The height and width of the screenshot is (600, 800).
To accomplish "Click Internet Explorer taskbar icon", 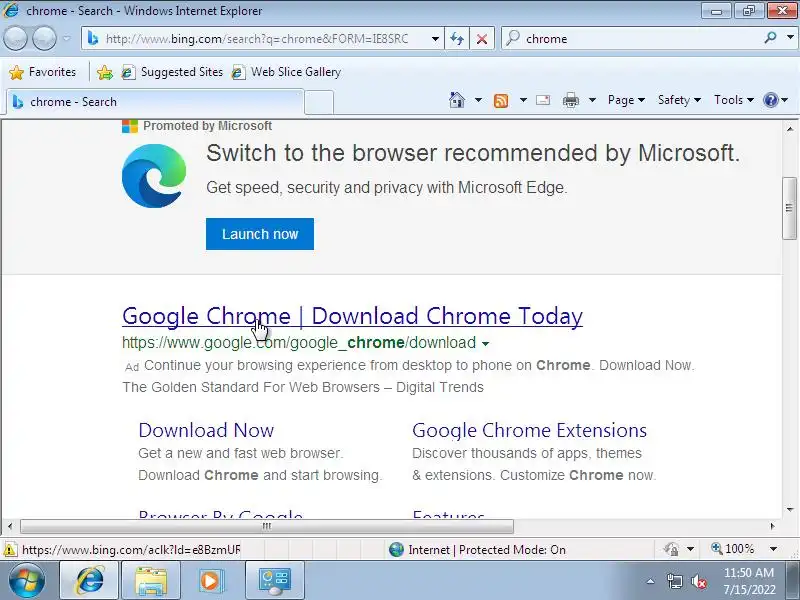I will click(90, 581).
